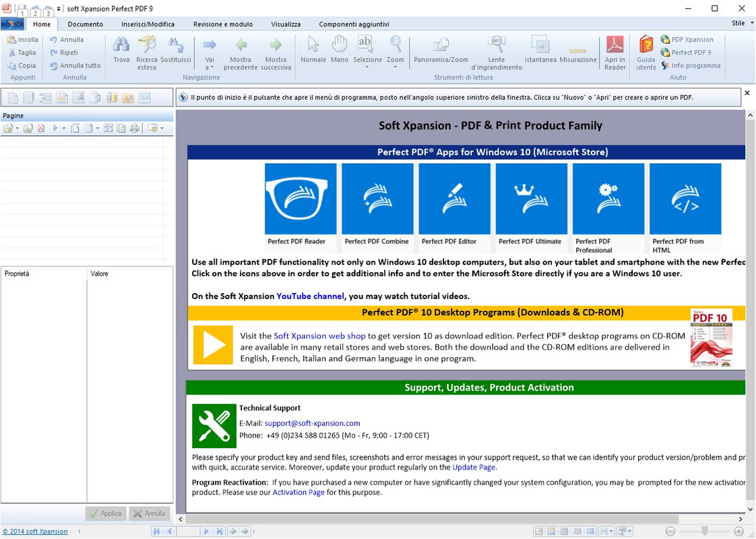Open the quick access toolbar customize arrow

pyautogui.click(x=59, y=9)
